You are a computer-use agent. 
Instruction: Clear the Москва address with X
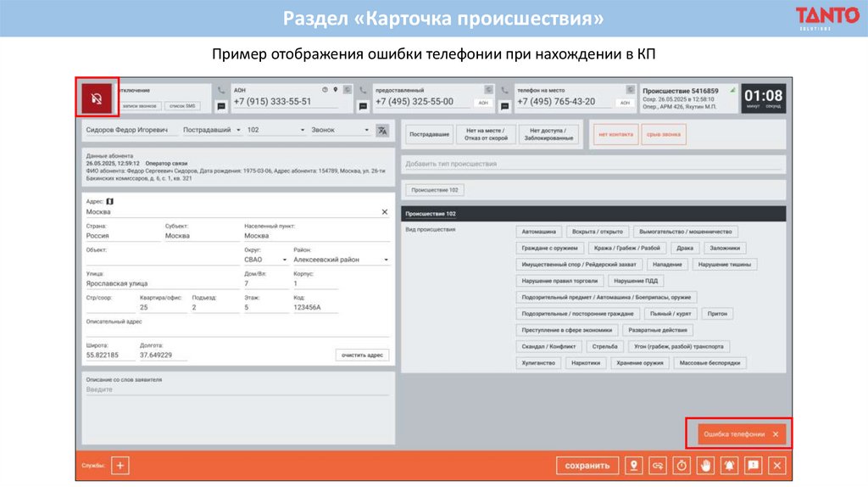pos(385,212)
